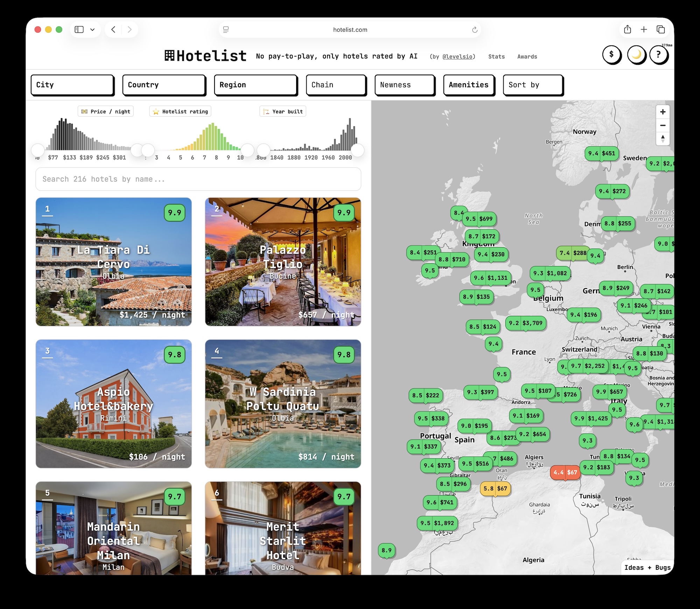This screenshot has height=609, width=700.
Task: Click the Hotelist logo
Action: point(205,56)
